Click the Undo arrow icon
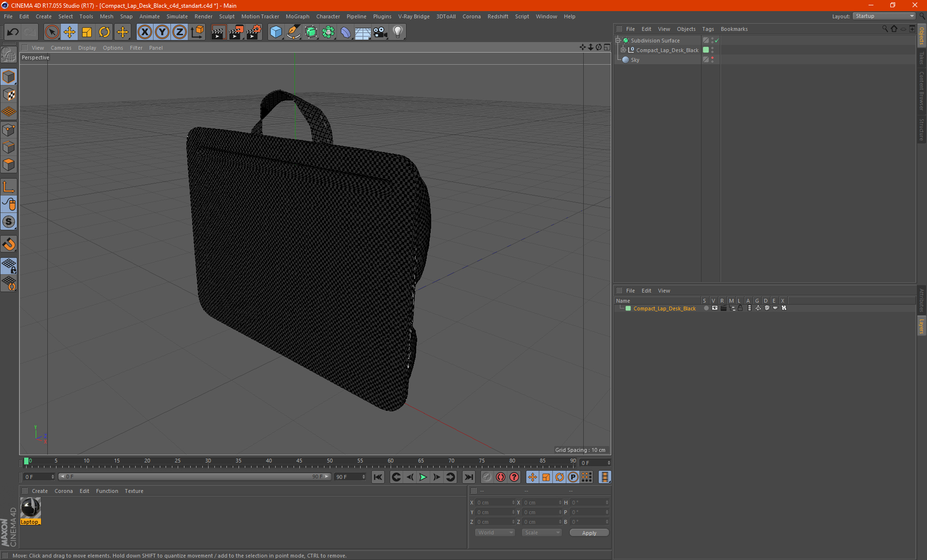 click(13, 32)
